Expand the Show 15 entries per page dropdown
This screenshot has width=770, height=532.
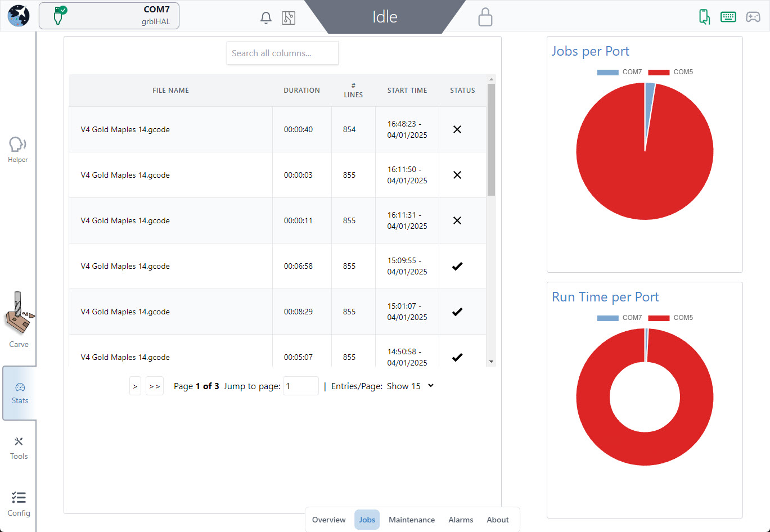click(x=410, y=386)
